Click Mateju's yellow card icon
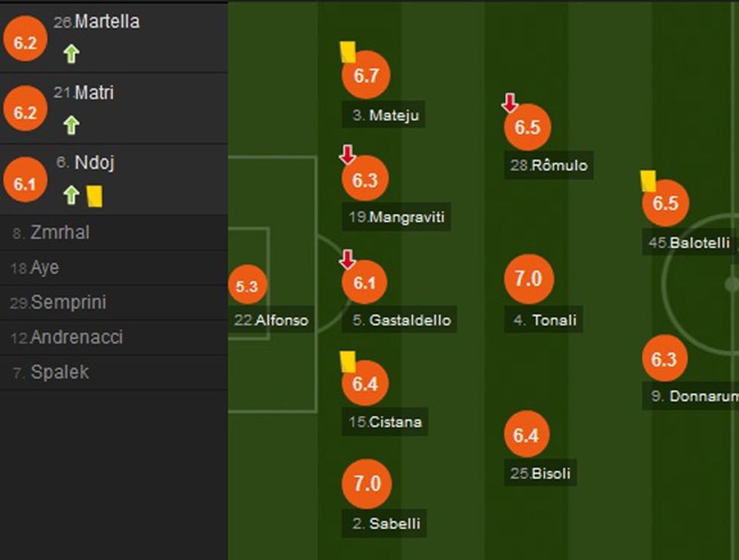This screenshot has height=560, width=739. click(348, 53)
